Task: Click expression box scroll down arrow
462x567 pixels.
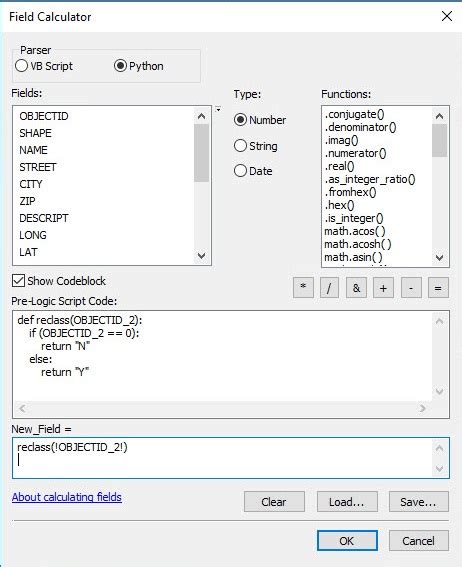Action: 440,469
